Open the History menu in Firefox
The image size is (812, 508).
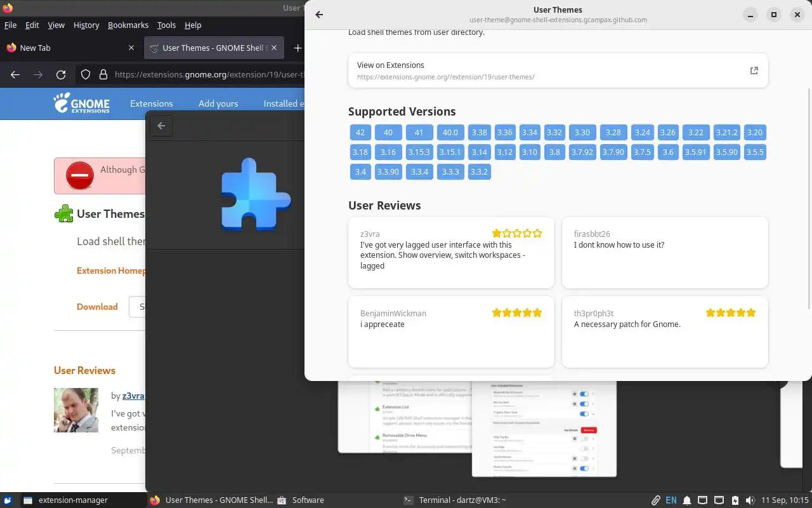pos(86,25)
